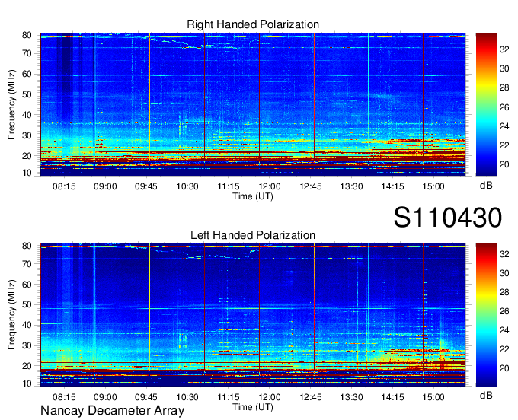Screen dimensions: 518x420
Task: Click the 15:00 time tick on the right-handed plot
Action: point(433,186)
